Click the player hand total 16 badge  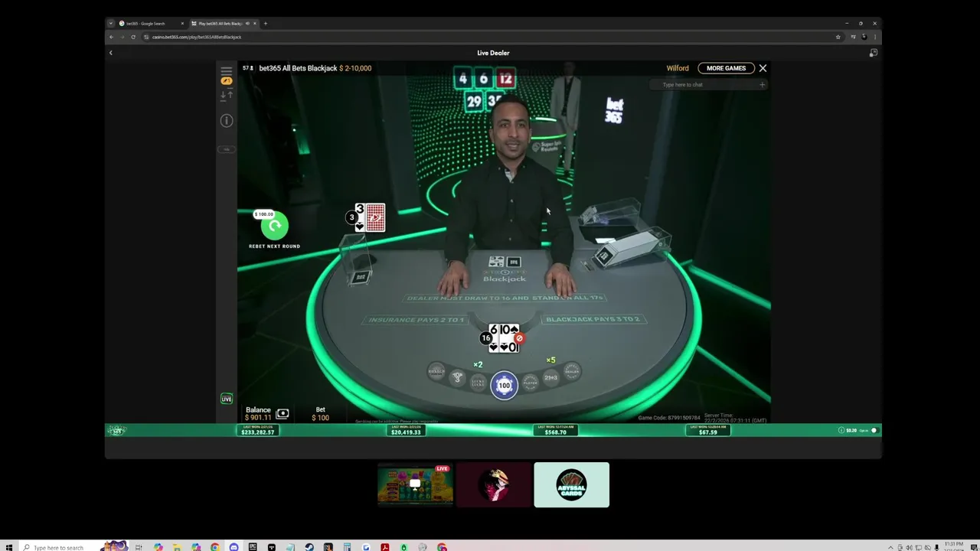point(486,338)
